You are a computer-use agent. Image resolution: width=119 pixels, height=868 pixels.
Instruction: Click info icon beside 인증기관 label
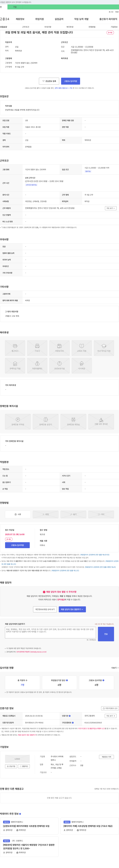[70, 716]
